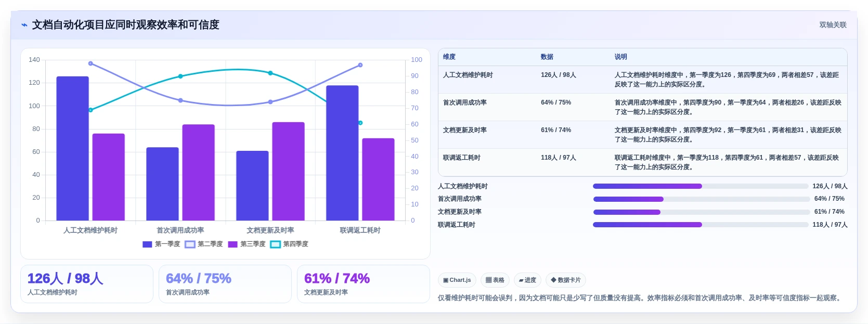The height and width of the screenshot is (324, 868).
Task: Click the 118人 / 97人 value beside the progress bar
Action: 830,225
